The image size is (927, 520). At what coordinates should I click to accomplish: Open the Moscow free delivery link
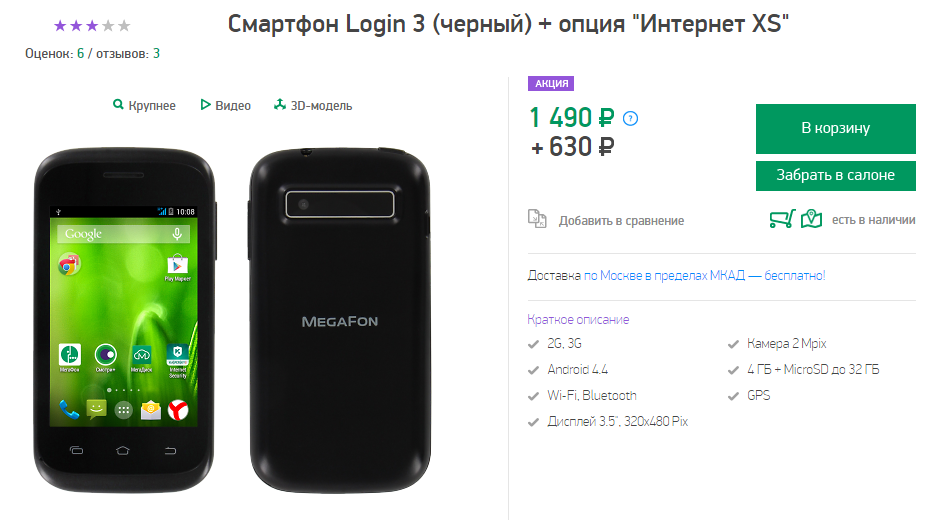point(705,275)
